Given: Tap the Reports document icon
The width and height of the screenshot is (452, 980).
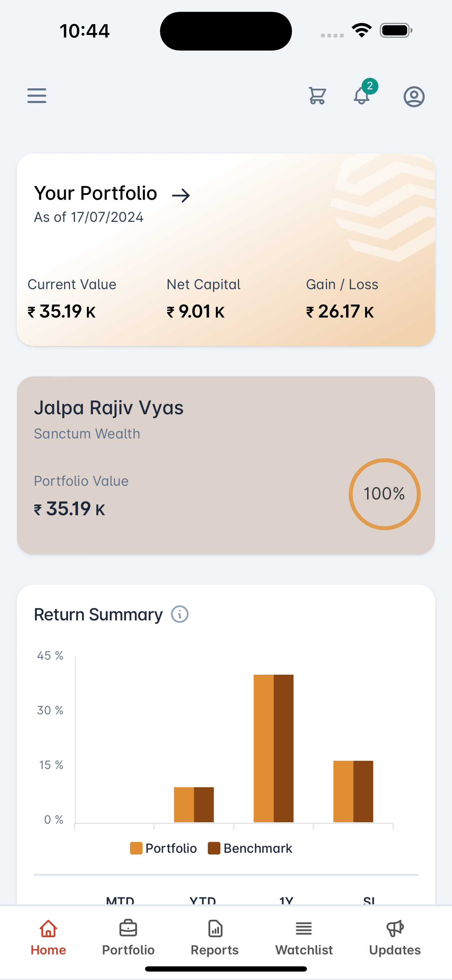Looking at the screenshot, I should tap(215, 928).
